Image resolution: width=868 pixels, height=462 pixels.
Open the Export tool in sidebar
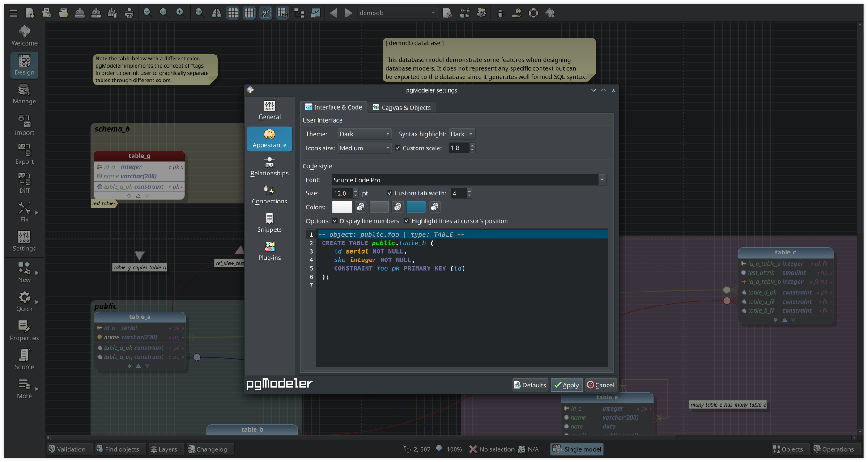25,154
